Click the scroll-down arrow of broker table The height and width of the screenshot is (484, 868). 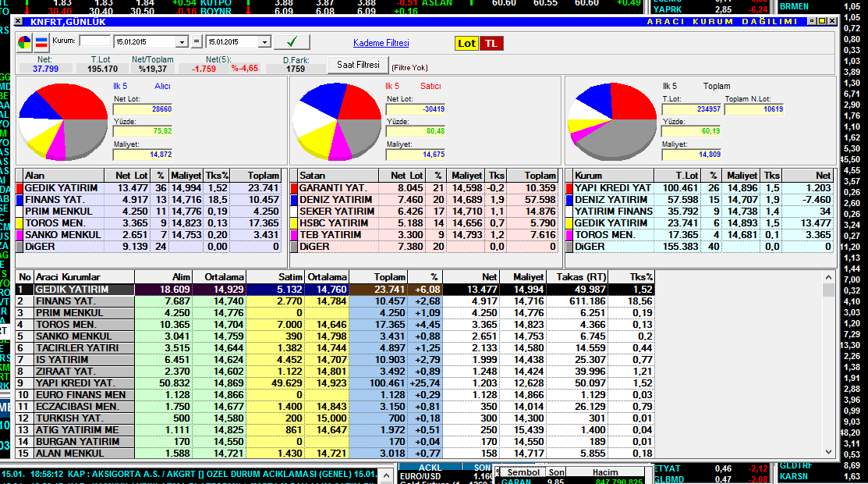click(x=828, y=451)
